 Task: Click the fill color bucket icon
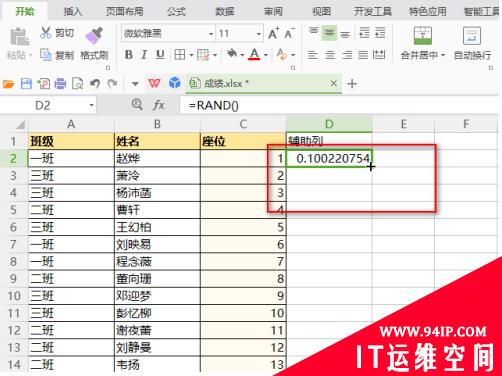click(x=232, y=54)
